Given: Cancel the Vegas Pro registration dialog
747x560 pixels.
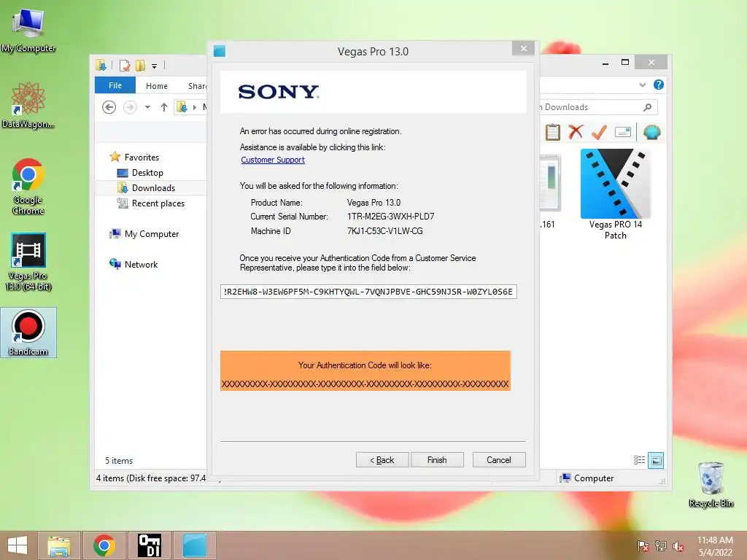Looking at the screenshot, I should click(499, 460).
